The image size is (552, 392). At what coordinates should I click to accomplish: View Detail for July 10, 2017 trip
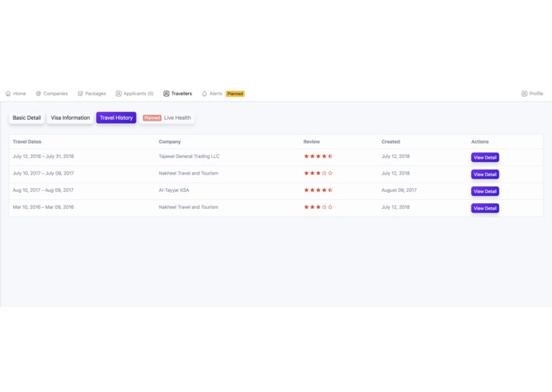click(485, 175)
